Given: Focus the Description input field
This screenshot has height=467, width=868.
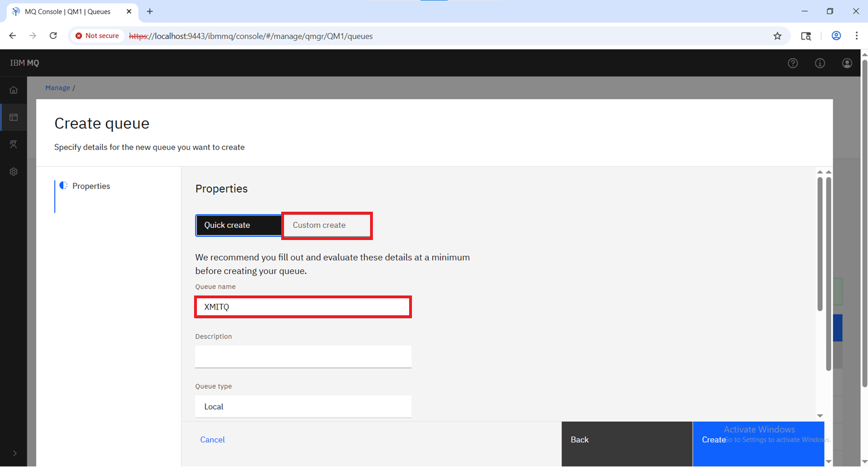Looking at the screenshot, I should coord(303,357).
